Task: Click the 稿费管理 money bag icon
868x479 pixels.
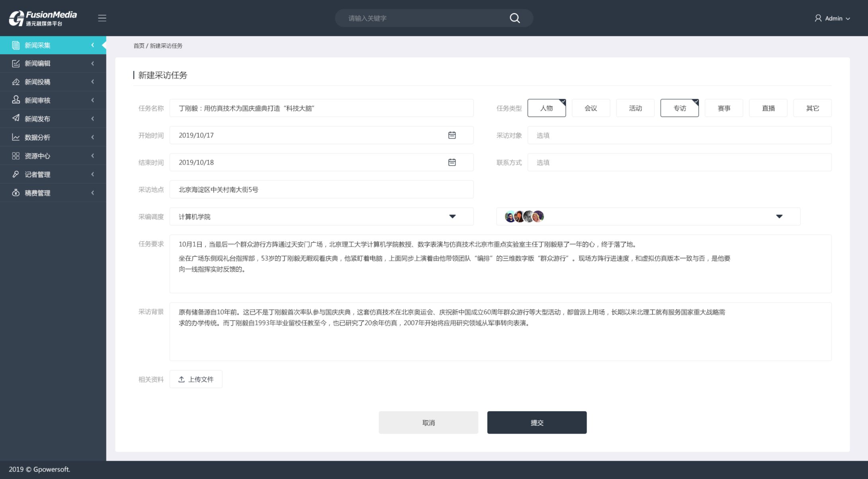Action: [x=16, y=193]
